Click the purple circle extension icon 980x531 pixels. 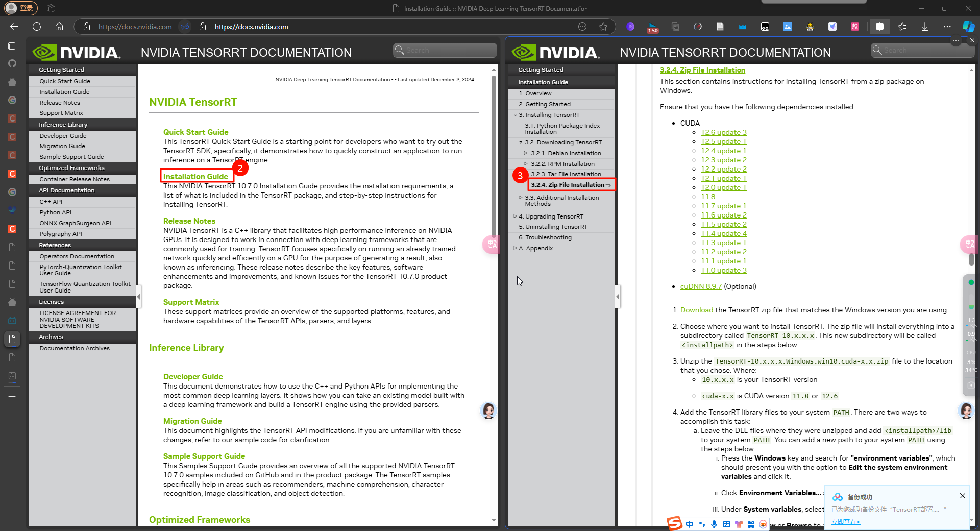tap(630, 27)
